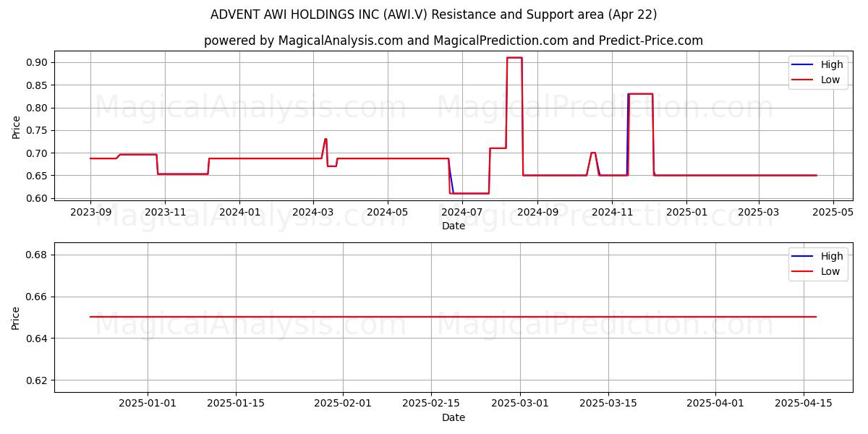
Task: Click the '2024-01' x-axis tick label
Action: pyautogui.click(x=239, y=212)
